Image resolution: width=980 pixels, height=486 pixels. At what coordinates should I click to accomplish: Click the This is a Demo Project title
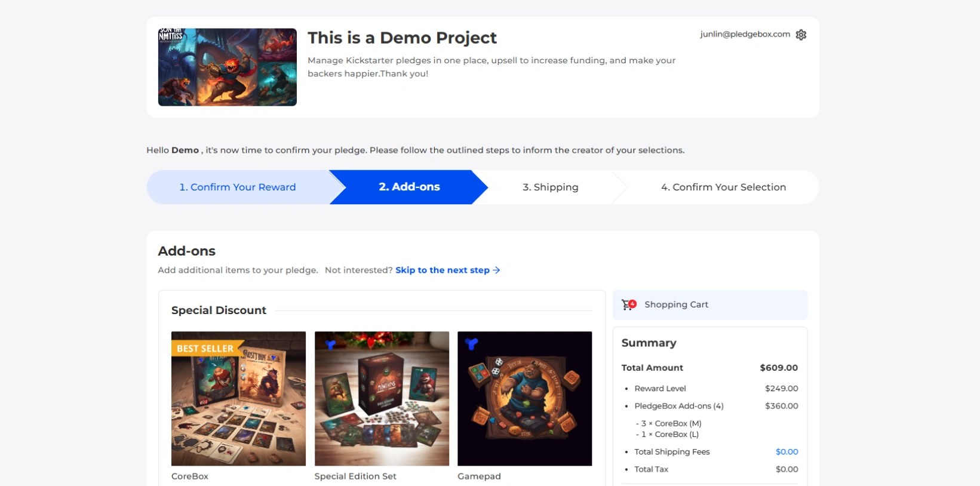tap(402, 38)
